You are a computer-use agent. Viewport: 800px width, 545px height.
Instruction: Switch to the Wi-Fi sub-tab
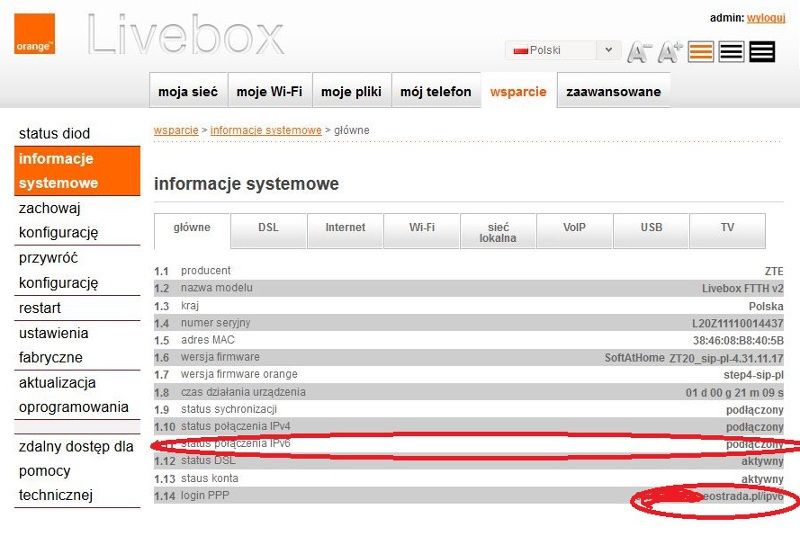pos(422,231)
